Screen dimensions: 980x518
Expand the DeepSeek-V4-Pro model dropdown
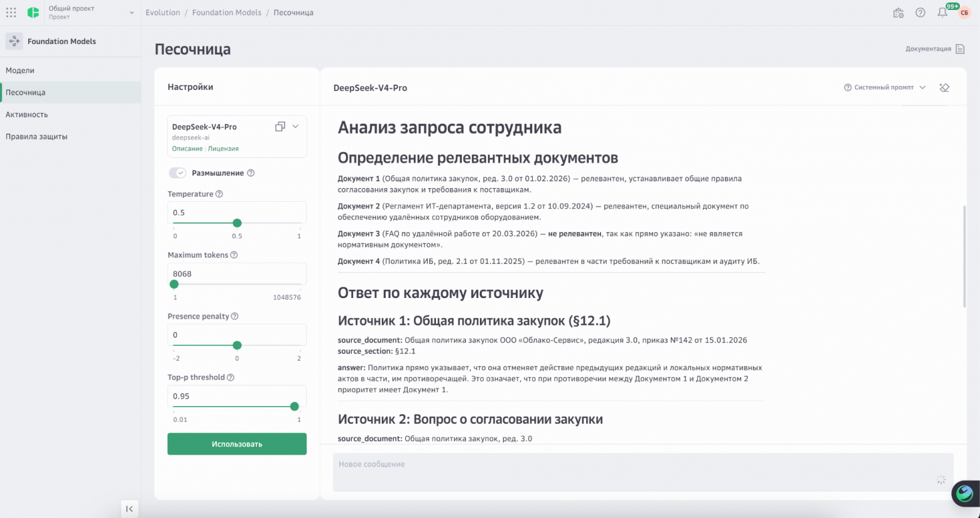pyautogui.click(x=295, y=126)
